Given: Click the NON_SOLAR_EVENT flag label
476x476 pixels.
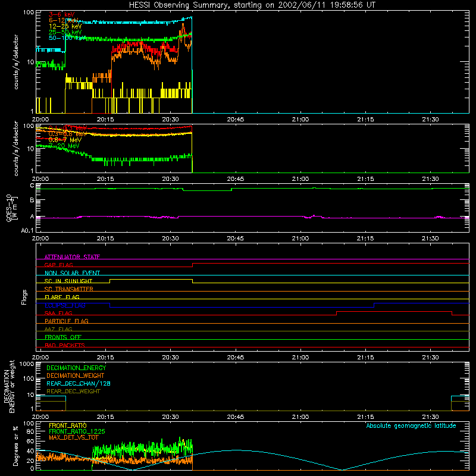Looking at the screenshot, I should [x=72, y=273].
